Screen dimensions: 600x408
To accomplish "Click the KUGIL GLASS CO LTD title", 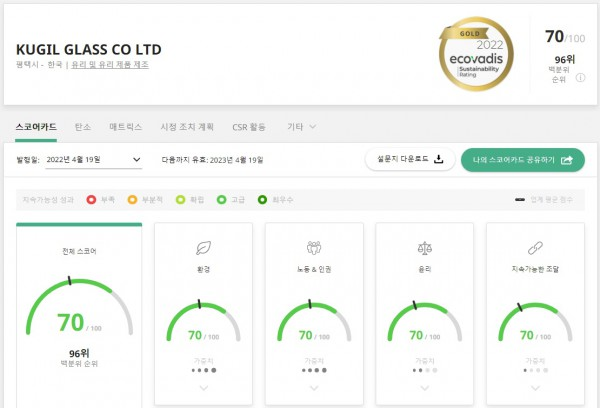I will pos(89,49).
